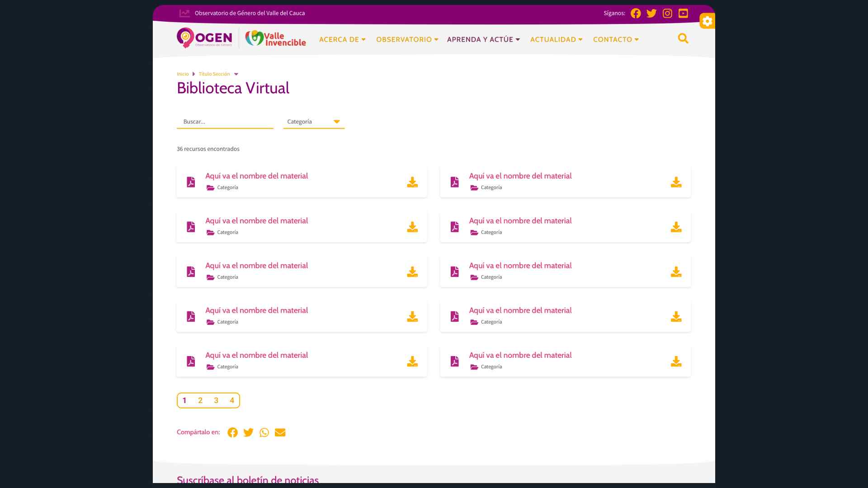Go to pagination page 3
The image size is (868, 488).
(x=216, y=400)
